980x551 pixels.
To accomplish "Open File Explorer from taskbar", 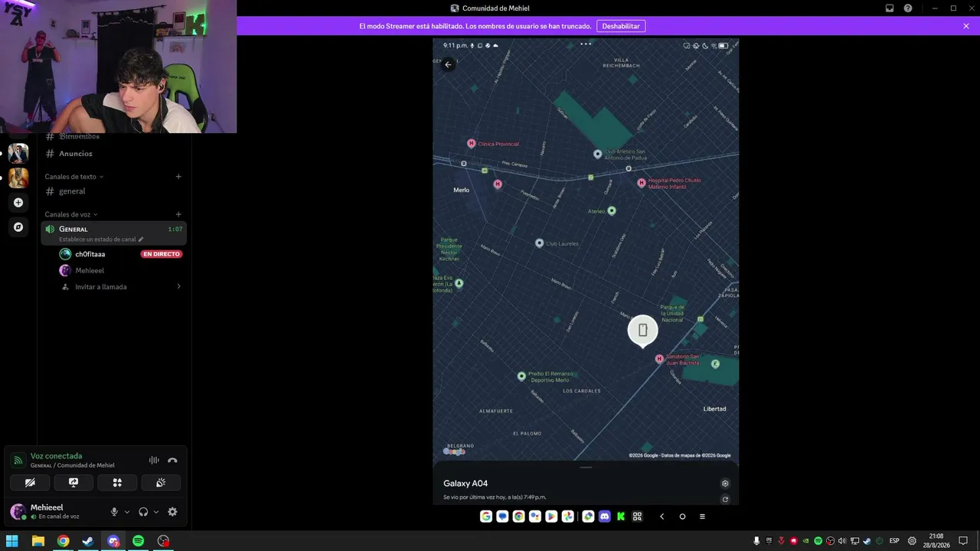I will pos(38,541).
